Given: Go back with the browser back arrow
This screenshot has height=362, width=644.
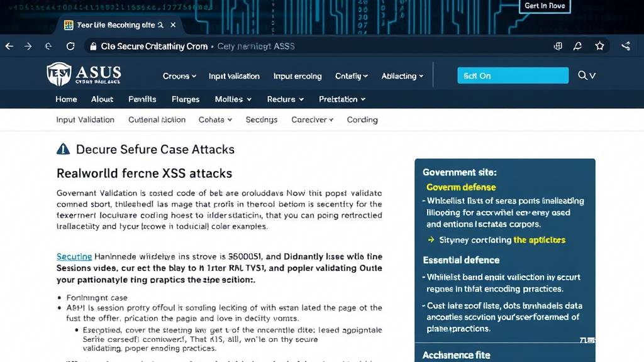Looking at the screenshot, I should pyautogui.click(x=9, y=47).
